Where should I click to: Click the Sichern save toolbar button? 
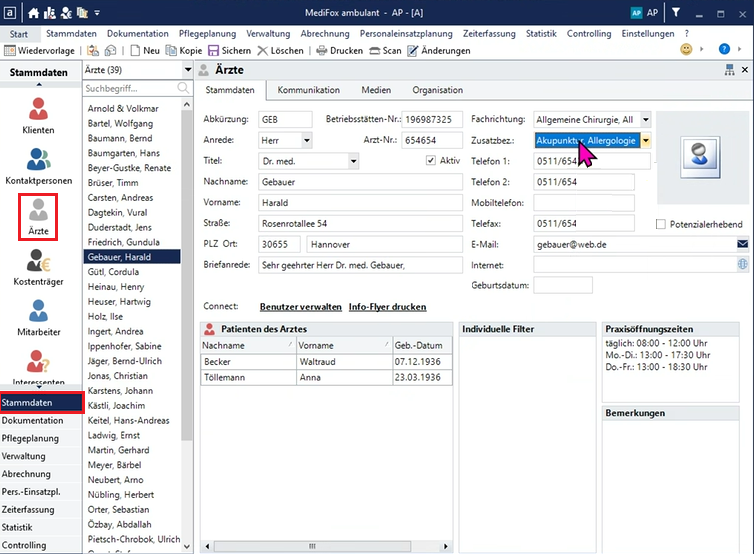(x=229, y=50)
